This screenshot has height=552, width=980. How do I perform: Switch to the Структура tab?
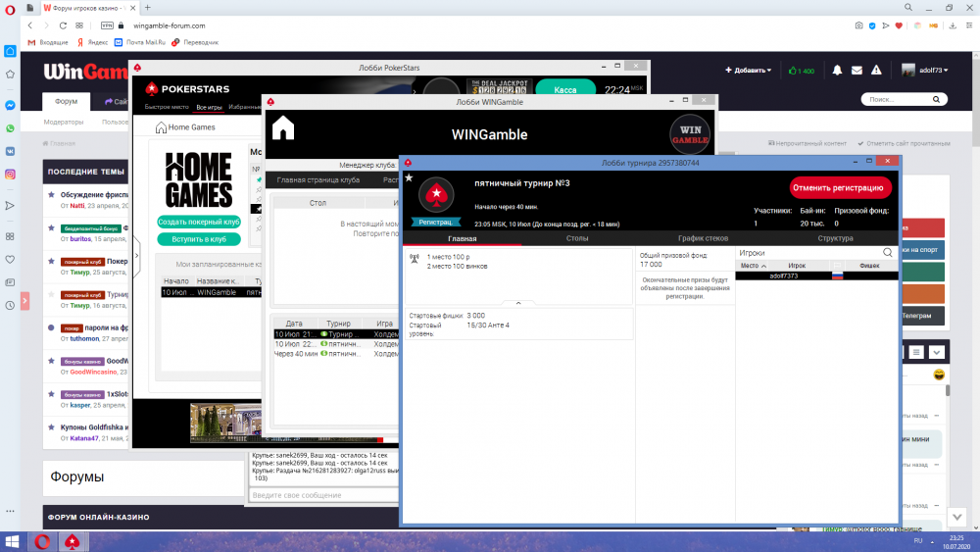(835, 238)
